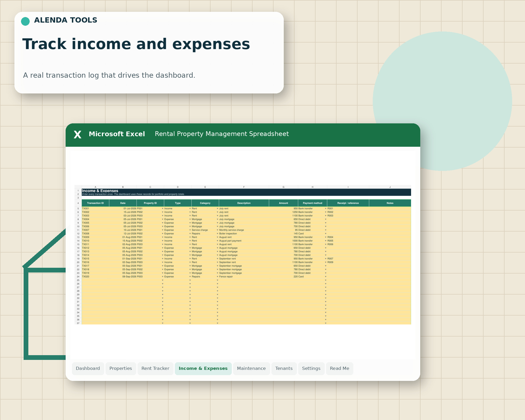The height and width of the screenshot is (420, 525).
Task: Open the Tenants tab
Action: click(284, 369)
